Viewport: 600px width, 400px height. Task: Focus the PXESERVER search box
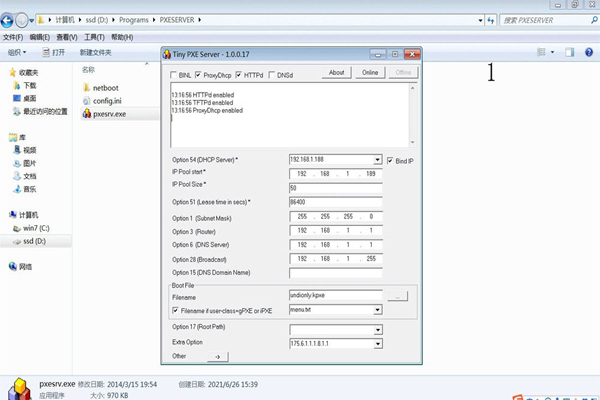click(545, 20)
